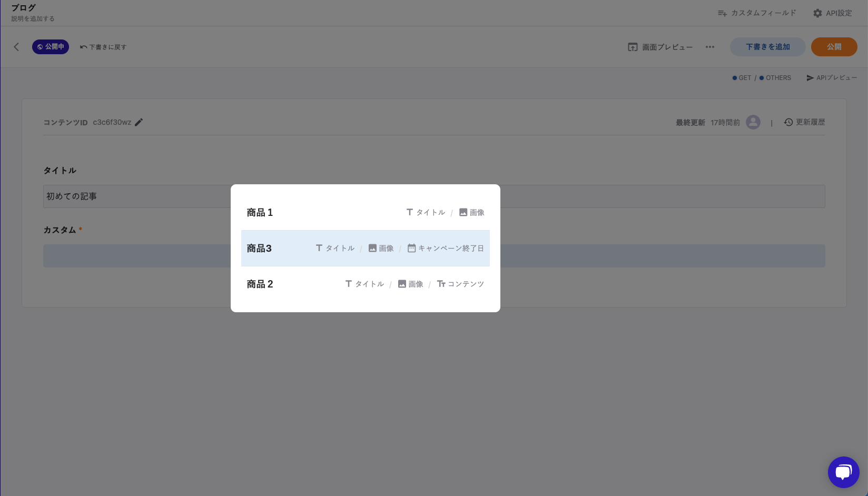Open the chat support bubble

[843, 472]
